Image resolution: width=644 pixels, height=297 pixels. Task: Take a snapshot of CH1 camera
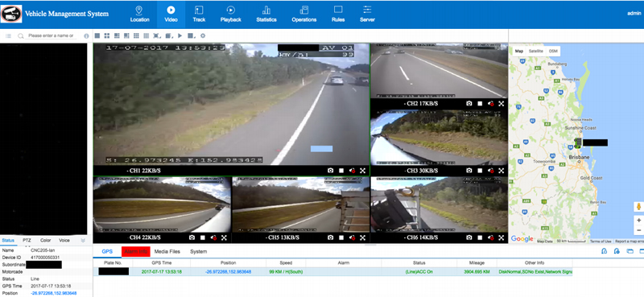click(x=330, y=170)
